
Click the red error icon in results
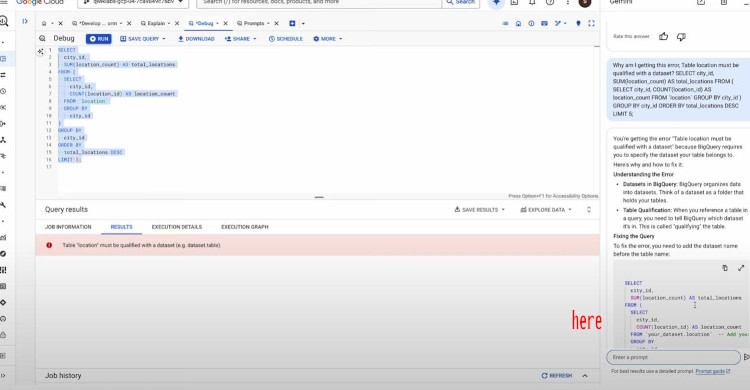click(x=49, y=245)
